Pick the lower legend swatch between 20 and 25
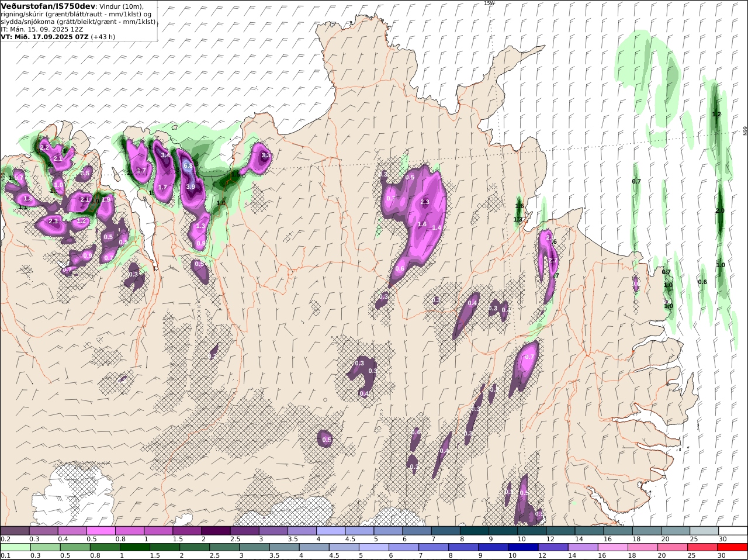The width and height of the screenshot is (748, 560). click(672, 547)
